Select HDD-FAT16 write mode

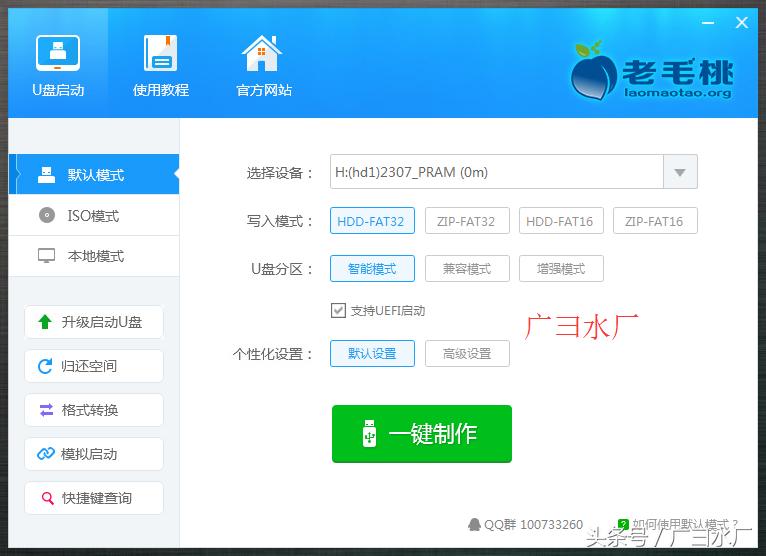561,221
